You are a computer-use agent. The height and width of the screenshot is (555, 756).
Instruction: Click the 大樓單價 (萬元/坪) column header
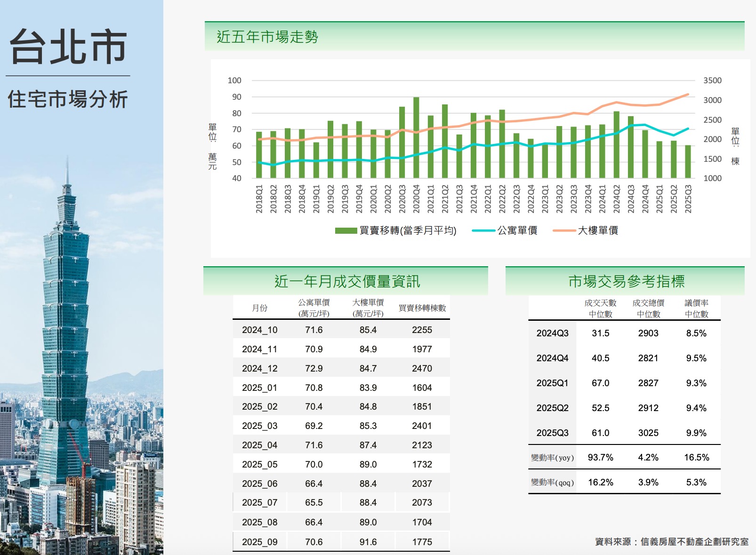click(x=368, y=308)
